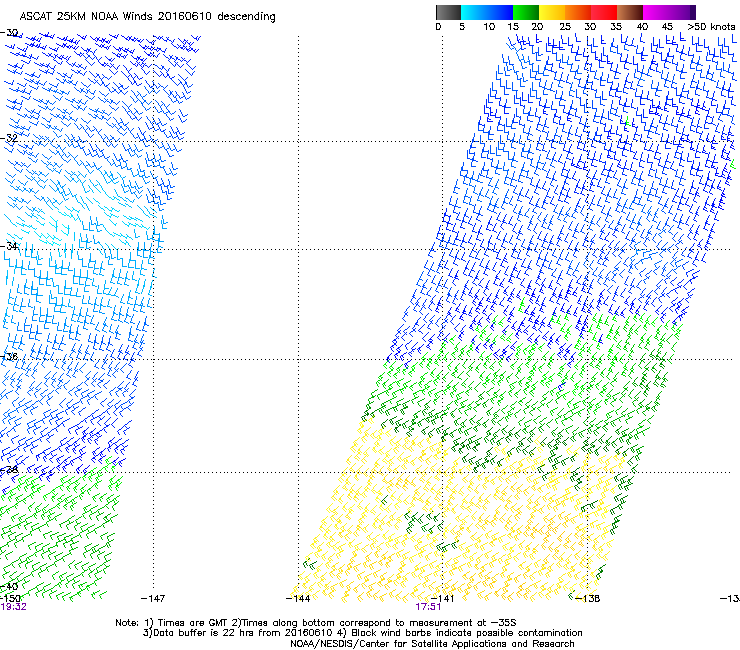Click the yellow 20-25 knots legend segment
The image size is (740, 650).
pos(552,12)
